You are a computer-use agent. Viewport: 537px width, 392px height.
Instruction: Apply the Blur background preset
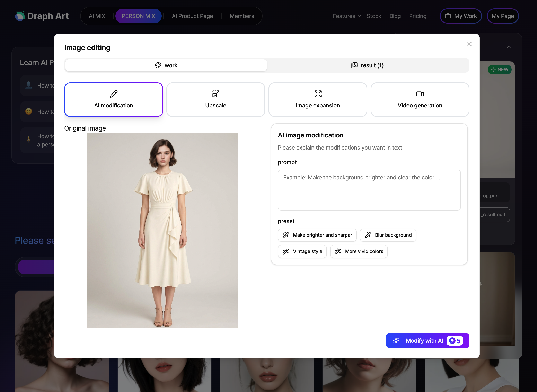click(x=388, y=235)
